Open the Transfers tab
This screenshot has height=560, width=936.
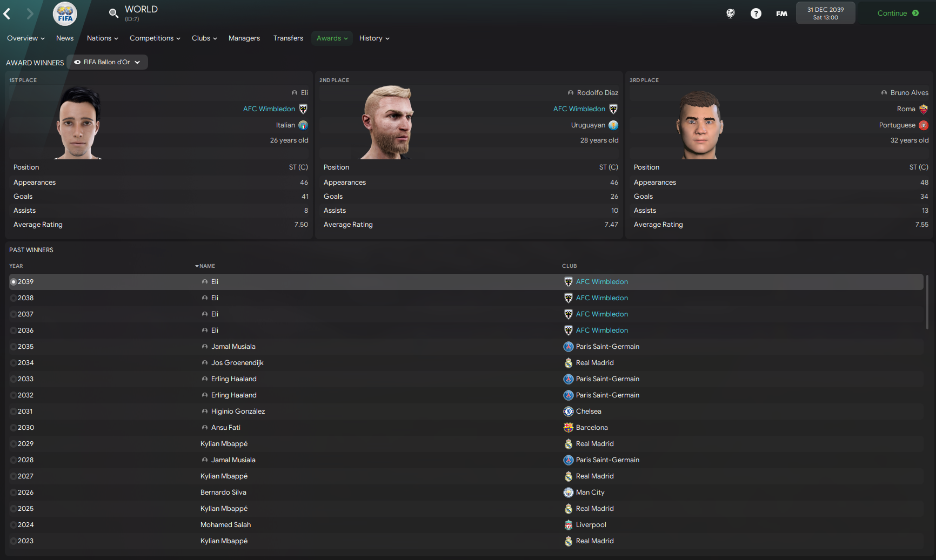(288, 38)
